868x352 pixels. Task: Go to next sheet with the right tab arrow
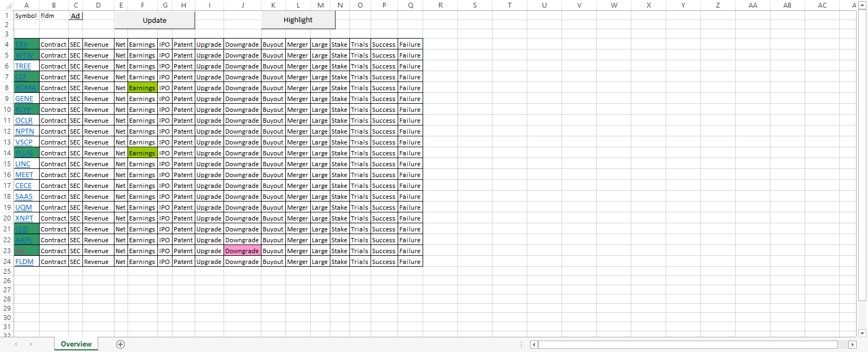(31, 344)
